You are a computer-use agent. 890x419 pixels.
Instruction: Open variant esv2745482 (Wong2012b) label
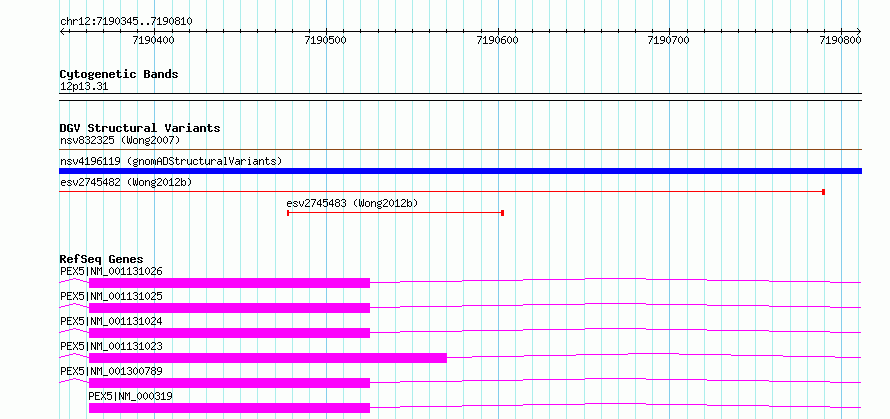(x=126, y=182)
